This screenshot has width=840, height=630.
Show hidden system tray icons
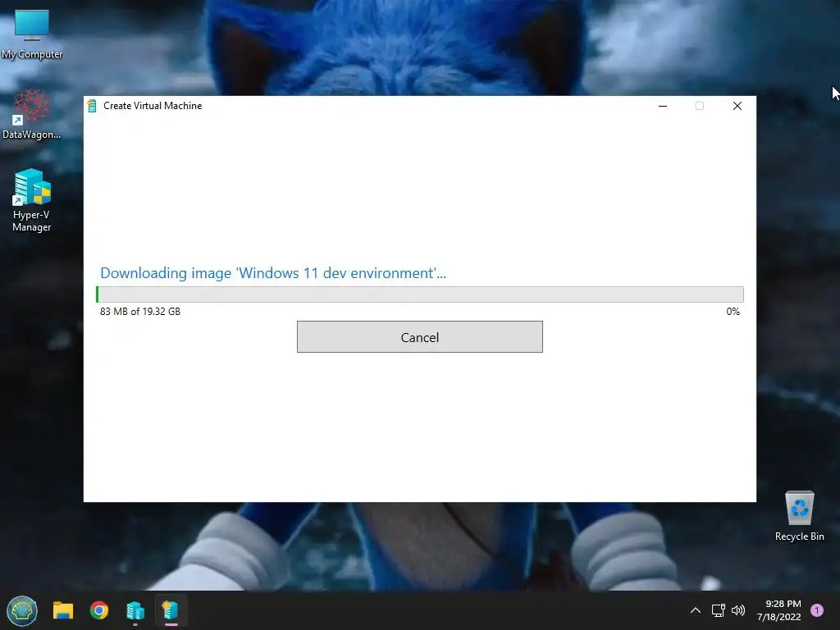(696, 610)
